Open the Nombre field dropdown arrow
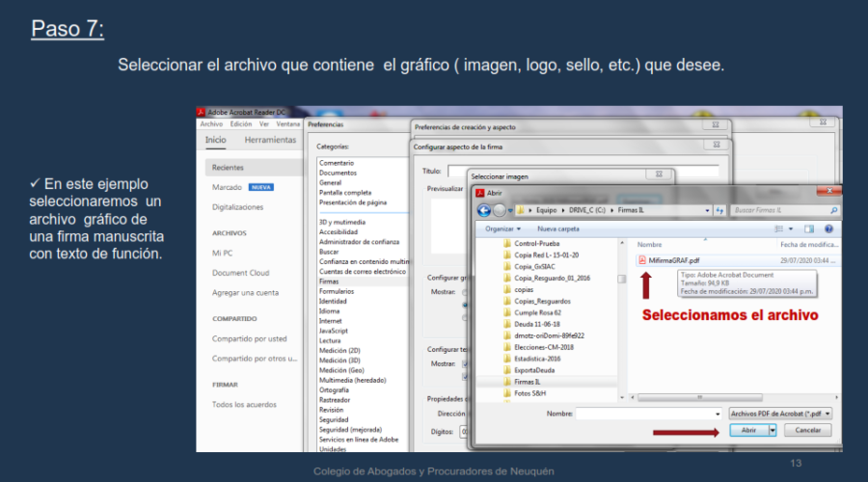 718,414
